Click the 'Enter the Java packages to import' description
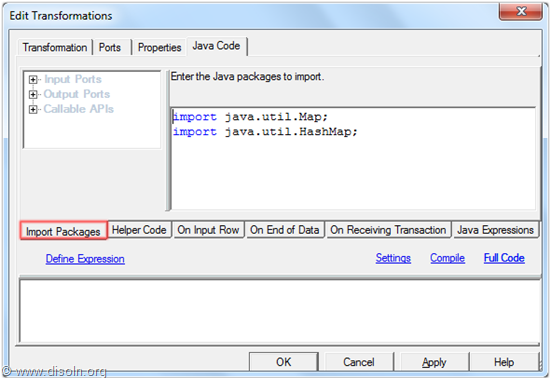551x378 pixels. point(247,77)
